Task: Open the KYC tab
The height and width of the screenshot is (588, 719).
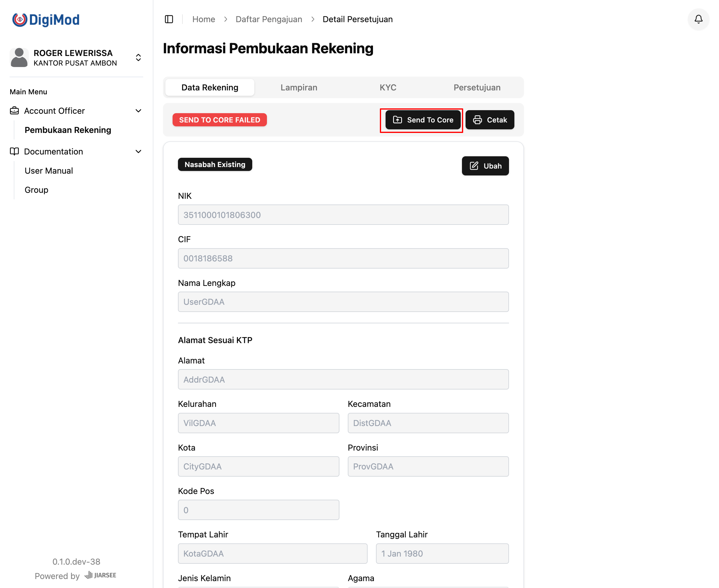Action: click(x=388, y=87)
